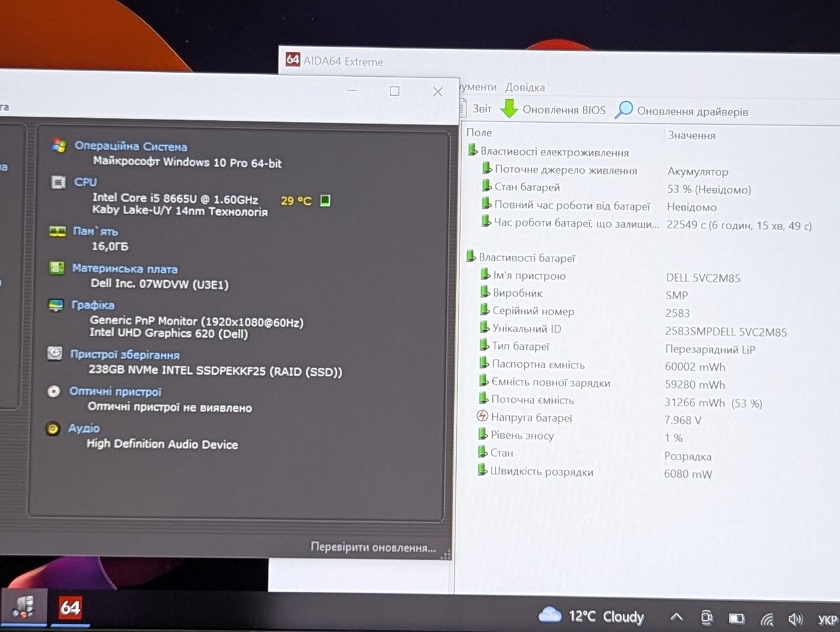The width and height of the screenshot is (840, 632).
Task: Click the Оновлення драйверів toolbar label
Action: coord(692,111)
